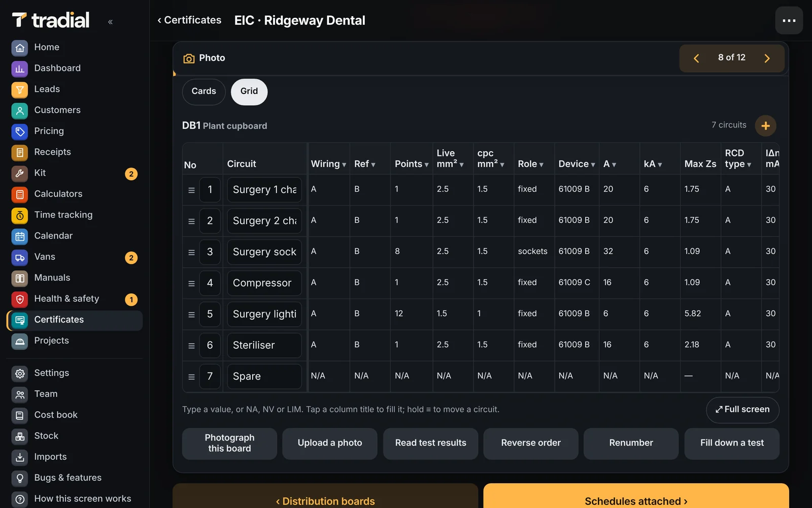Open Projects in the sidebar
This screenshot has height=508, width=812.
[x=74, y=341]
